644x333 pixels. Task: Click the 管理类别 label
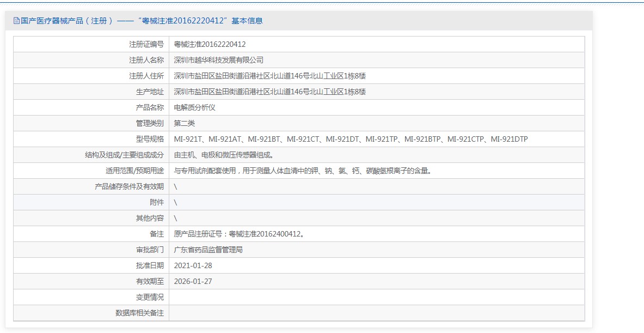[150, 123]
